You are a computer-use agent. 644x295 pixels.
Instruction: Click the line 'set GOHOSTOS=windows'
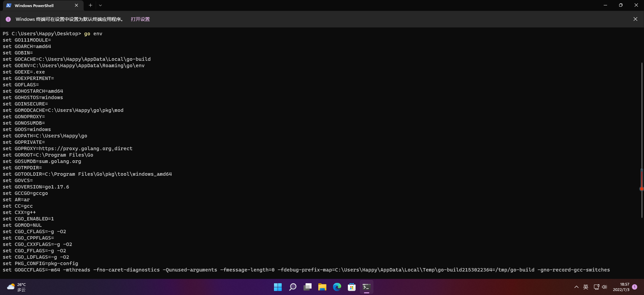[33, 97]
